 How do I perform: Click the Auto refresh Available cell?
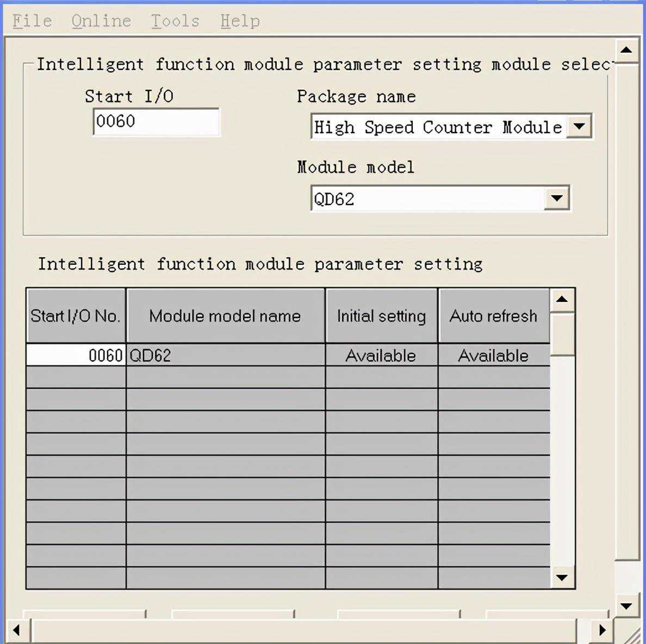click(x=493, y=355)
